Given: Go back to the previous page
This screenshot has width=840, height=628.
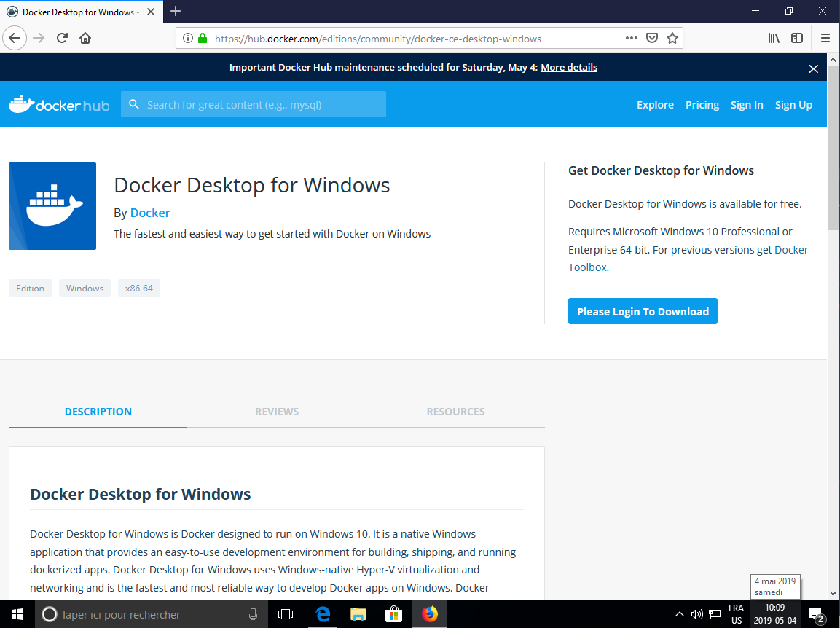Looking at the screenshot, I should pyautogui.click(x=15, y=38).
